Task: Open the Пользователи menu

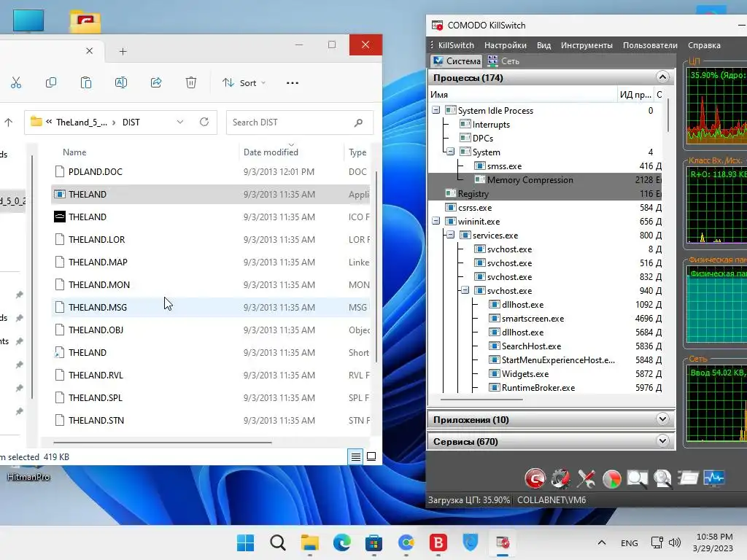Action: coord(650,45)
